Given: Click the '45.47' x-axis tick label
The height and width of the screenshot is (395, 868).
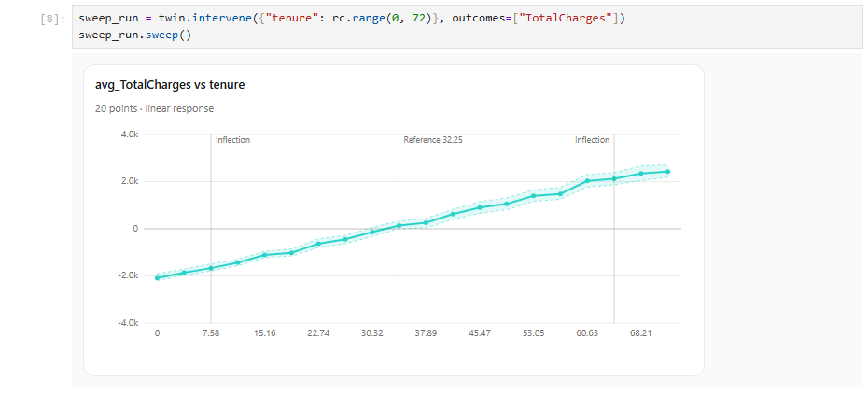Looking at the screenshot, I should tap(480, 333).
